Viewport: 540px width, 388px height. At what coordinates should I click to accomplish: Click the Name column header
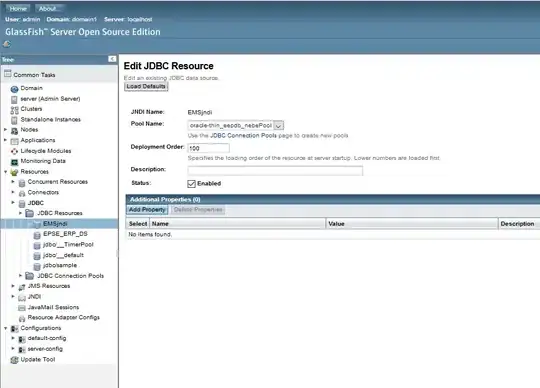[x=238, y=224]
